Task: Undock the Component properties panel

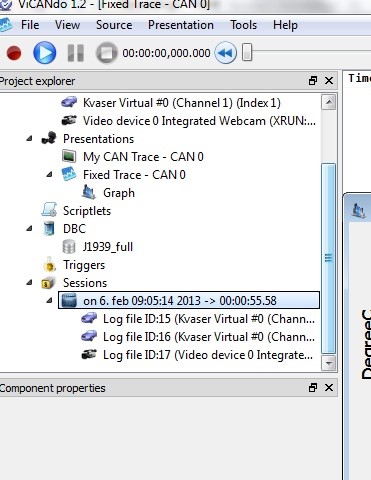Action: 313,388
